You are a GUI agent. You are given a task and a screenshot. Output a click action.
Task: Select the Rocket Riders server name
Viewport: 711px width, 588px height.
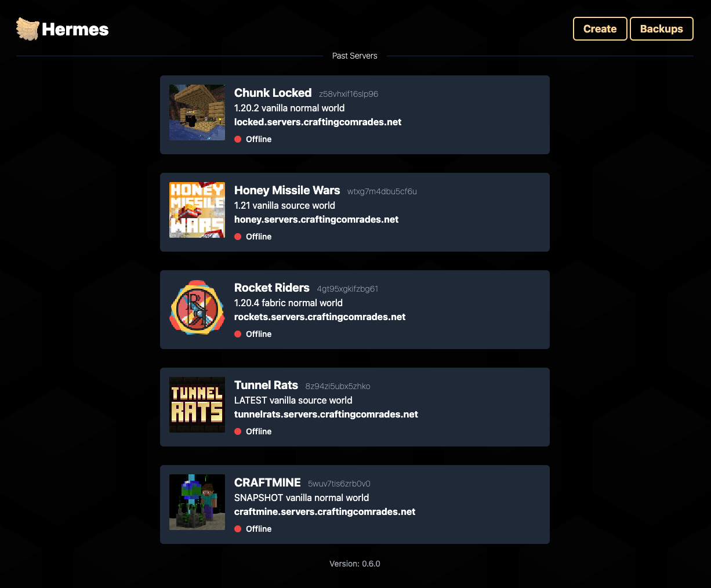(272, 288)
